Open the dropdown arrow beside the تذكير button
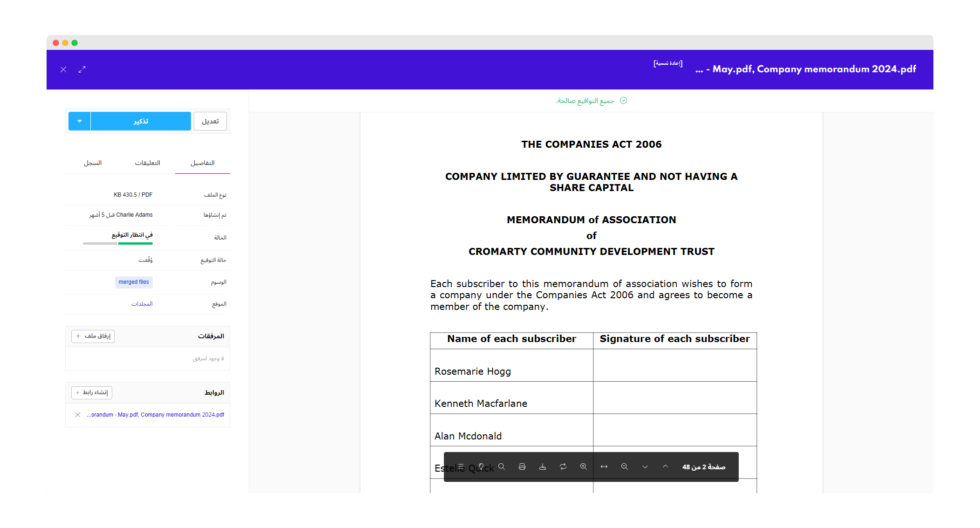Screen dimensions: 980x528 point(80,121)
